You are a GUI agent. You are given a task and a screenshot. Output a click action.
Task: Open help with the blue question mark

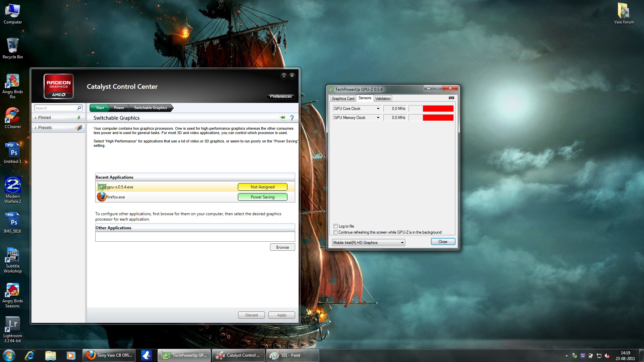pos(292,118)
